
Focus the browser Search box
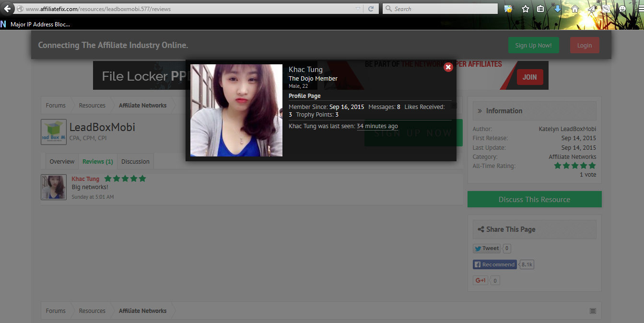click(440, 9)
